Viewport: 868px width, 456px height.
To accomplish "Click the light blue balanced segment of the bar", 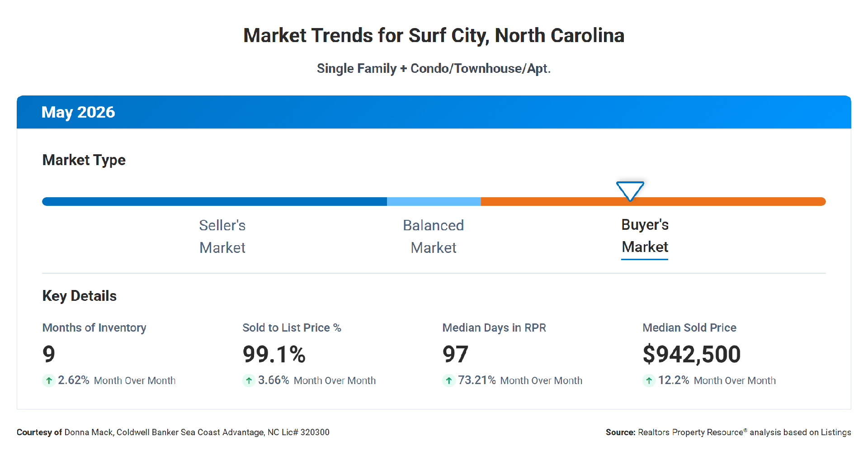I will coord(434,201).
